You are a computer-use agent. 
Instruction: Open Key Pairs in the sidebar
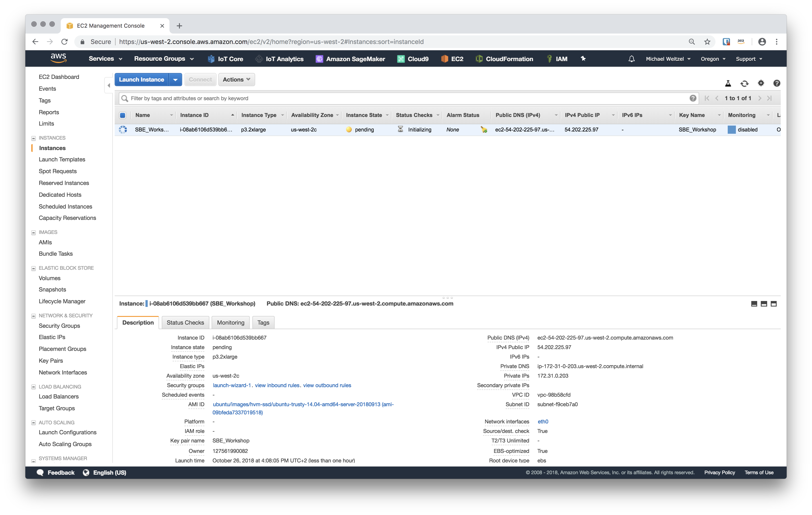(x=51, y=361)
